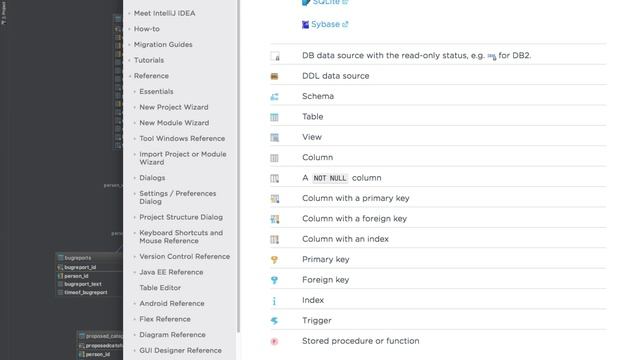Screen dimensions: 640x360
Task: Click the sidebar vertical scrollbar
Action: click(238, 165)
